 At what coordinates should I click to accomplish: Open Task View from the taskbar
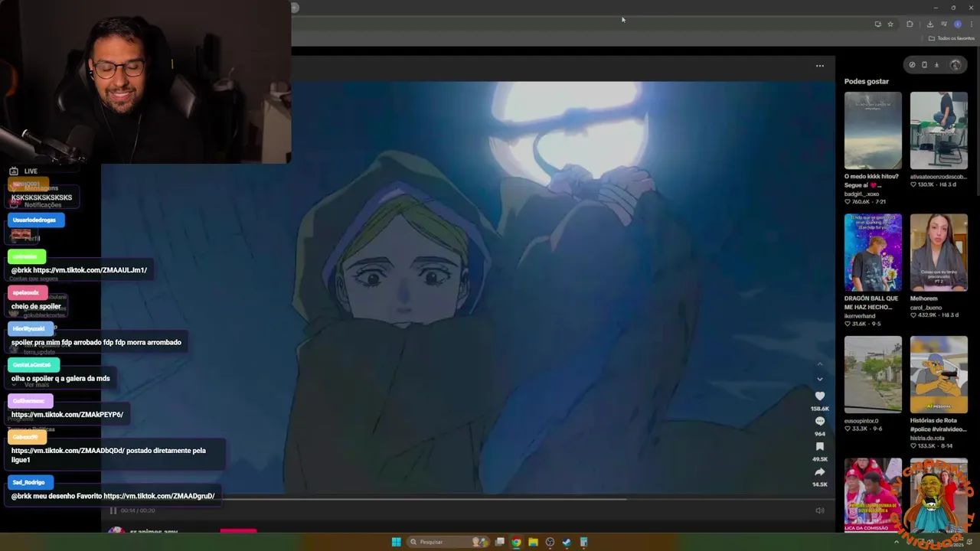coord(499,542)
